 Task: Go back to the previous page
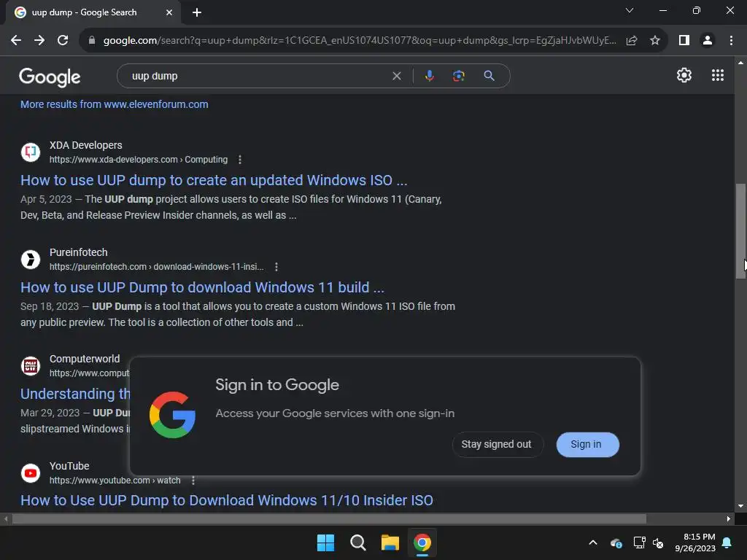16,41
